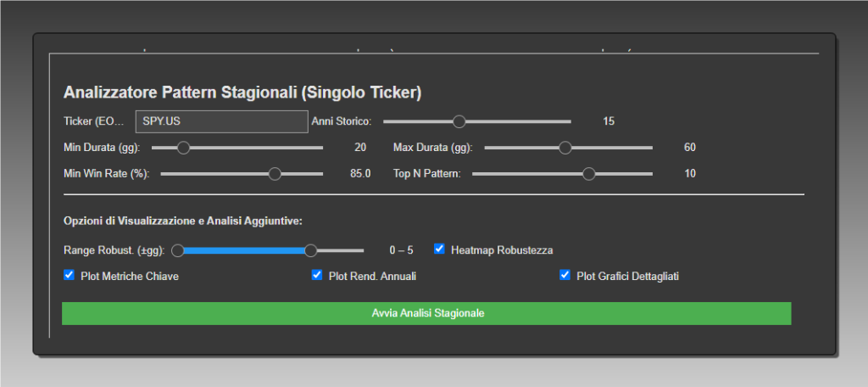The height and width of the screenshot is (387, 868).
Task: Start analysis with Avvia Analisi Stagionale button
Action: pos(426,313)
